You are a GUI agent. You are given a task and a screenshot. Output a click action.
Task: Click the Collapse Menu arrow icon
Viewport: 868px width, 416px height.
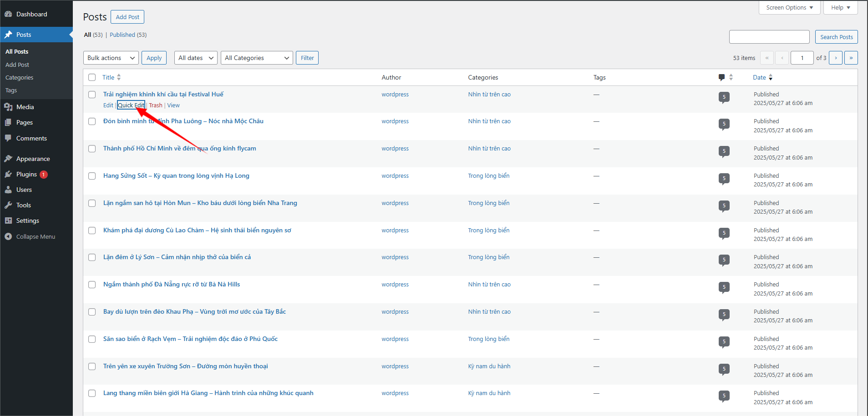[x=8, y=236]
